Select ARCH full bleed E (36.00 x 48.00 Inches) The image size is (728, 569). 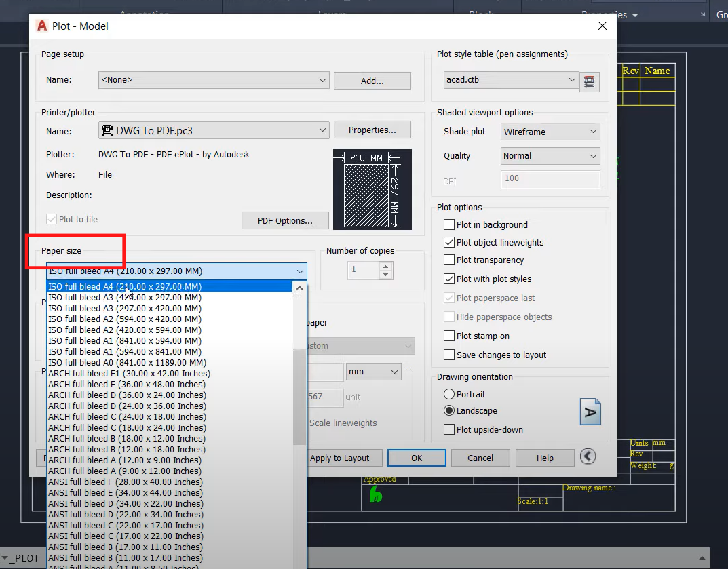point(170,385)
